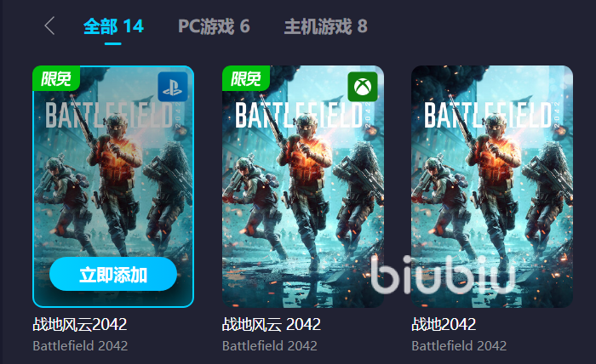Click the title 战地风云2042 without space
Screen dimensions: 596x364
pyautogui.click(x=80, y=325)
